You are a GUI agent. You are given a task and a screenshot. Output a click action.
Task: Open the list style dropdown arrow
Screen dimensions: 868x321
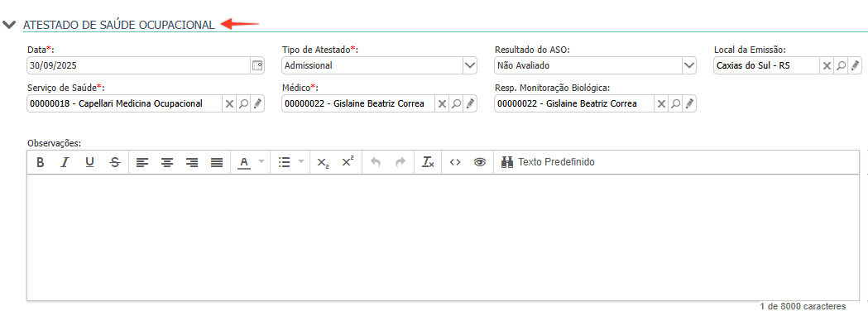point(301,162)
